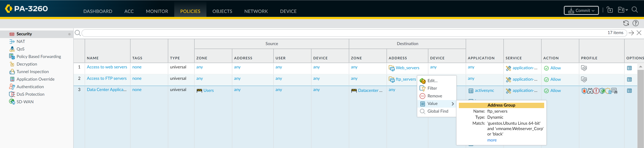The height and width of the screenshot is (148, 644).
Task: Click the 'more' link in Address Group popup
Action: coord(492,140)
